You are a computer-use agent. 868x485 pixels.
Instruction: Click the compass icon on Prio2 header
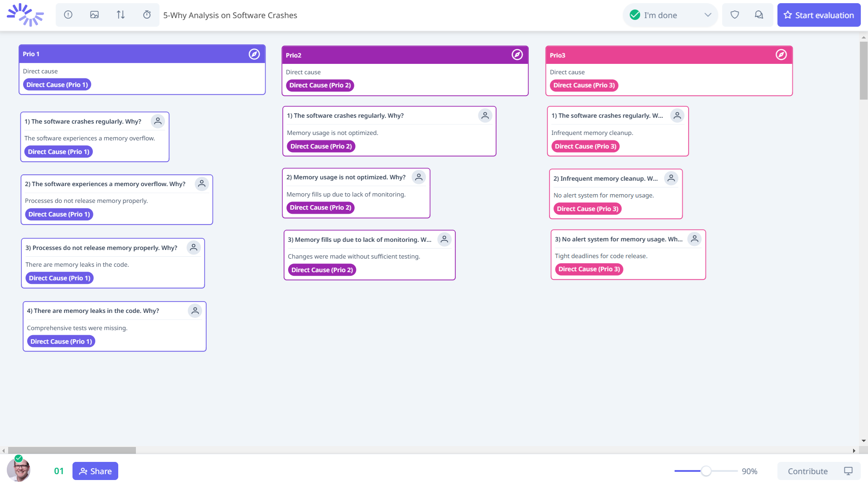pyautogui.click(x=517, y=55)
